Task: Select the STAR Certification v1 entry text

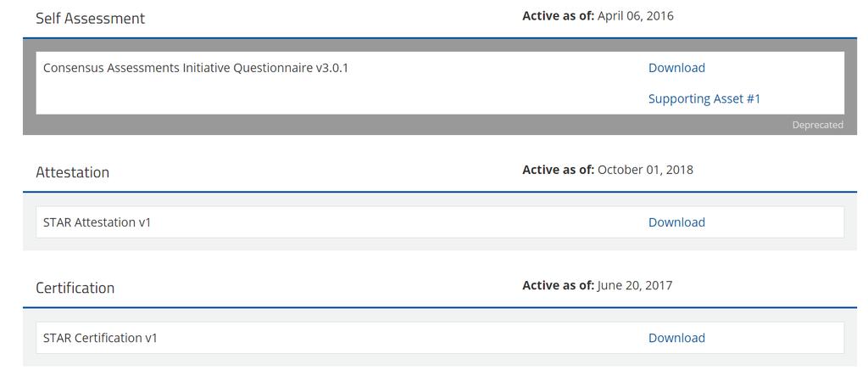Action: (100, 338)
